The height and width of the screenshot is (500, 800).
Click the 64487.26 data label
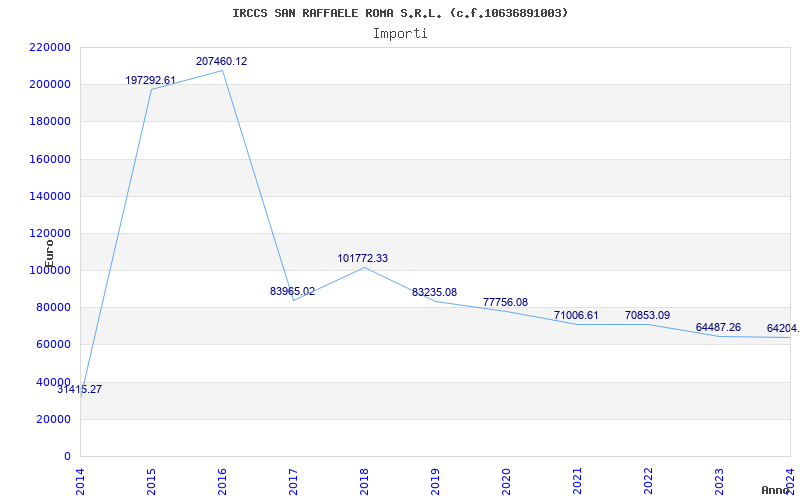click(x=718, y=328)
